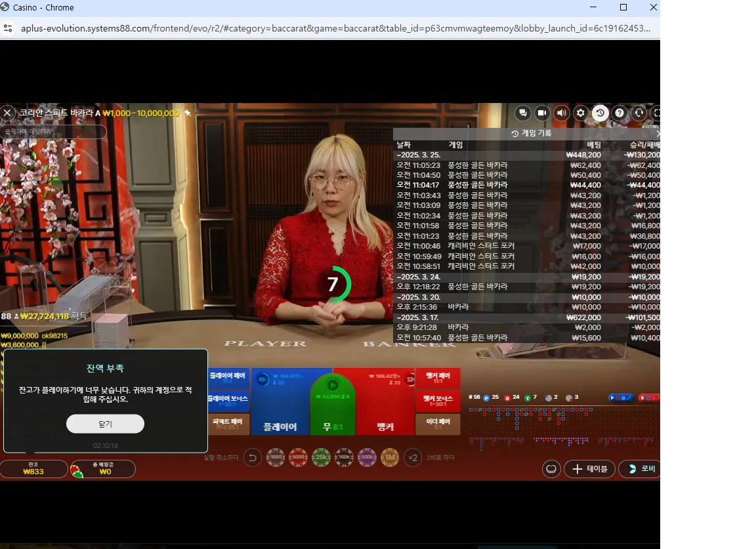Screen dimensions: 756x549
Task: Click the ×2 double bet button
Action: (413, 457)
